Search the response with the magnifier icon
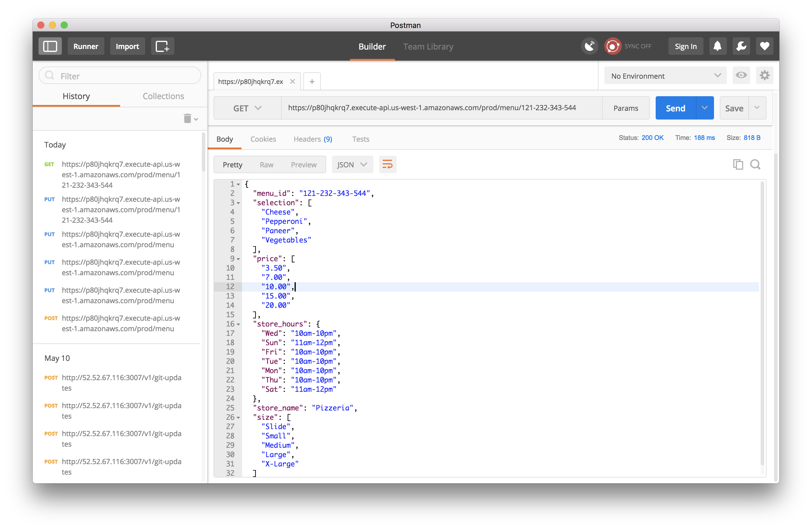Image resolution: width=812 pixels, height=530 pixels. [755, 164]
